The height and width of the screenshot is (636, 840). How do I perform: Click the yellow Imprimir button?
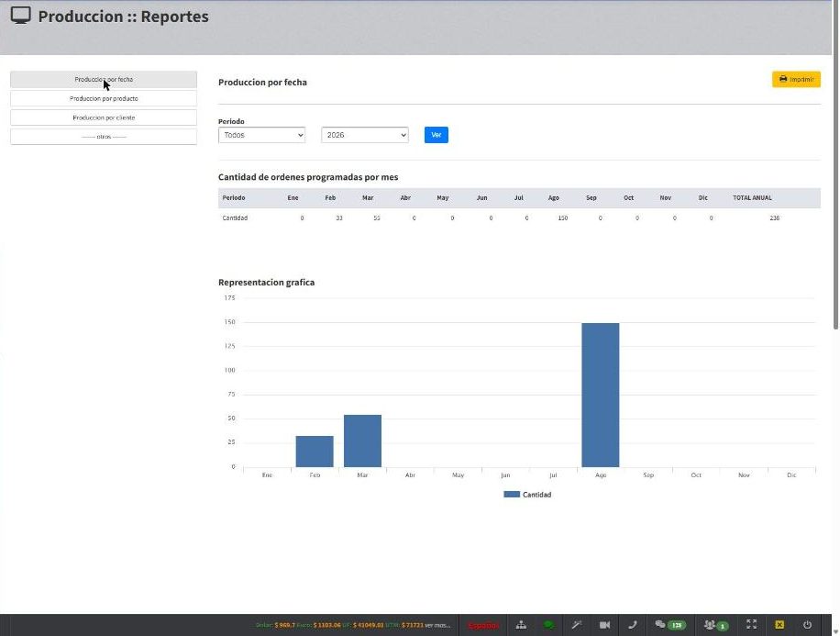tap(796, 79)
